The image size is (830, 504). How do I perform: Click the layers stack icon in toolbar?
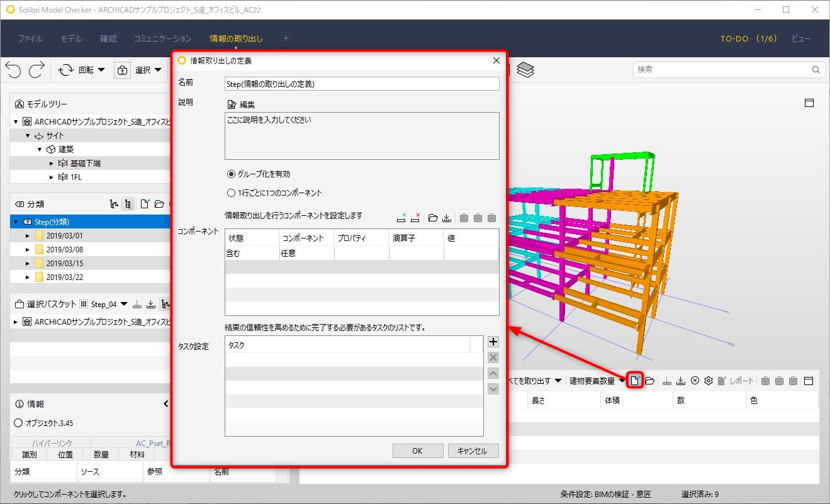tap(525, 70)
